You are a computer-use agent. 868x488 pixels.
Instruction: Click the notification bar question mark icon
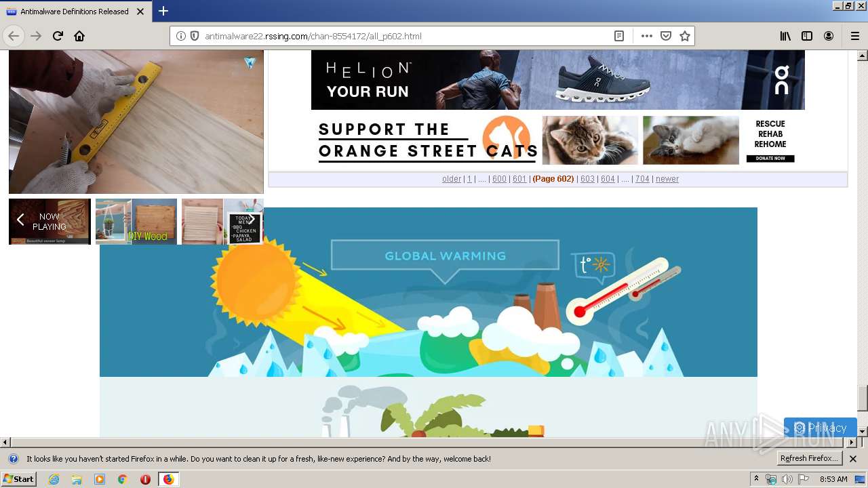pos(13,459)
